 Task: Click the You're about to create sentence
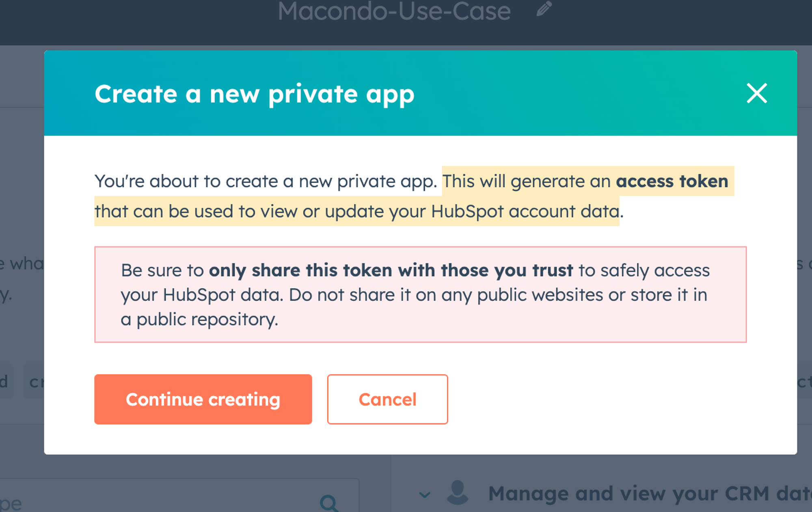[x=266, y=181]
